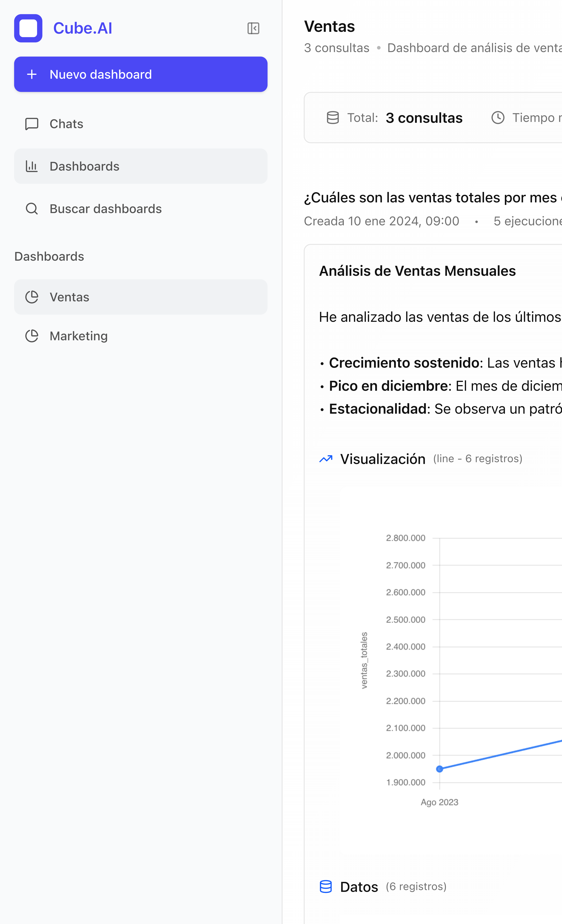Click the Chats speech bubble icon
The image size is (562, 924).
(x=32, y=124)
